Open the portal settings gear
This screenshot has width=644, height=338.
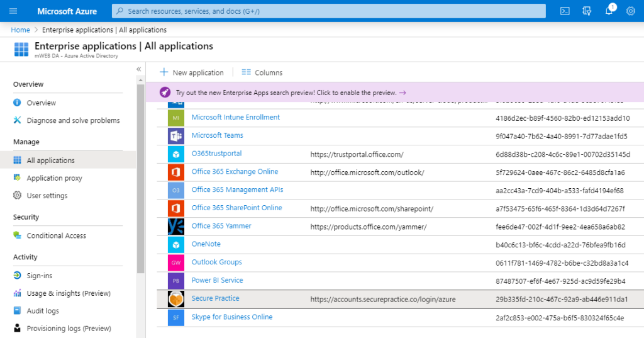630,11
